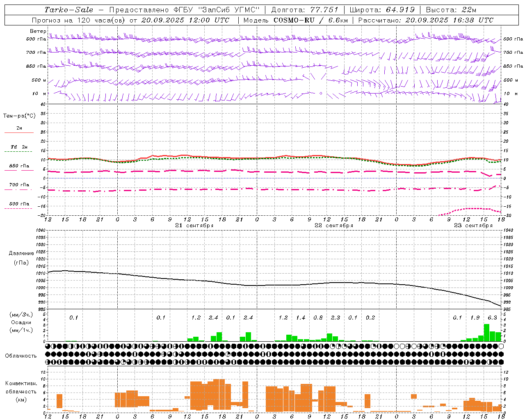Screen dimensions: 525x420
Task: Click the "Ветер" wind panel label
Action: coord(38,31)
